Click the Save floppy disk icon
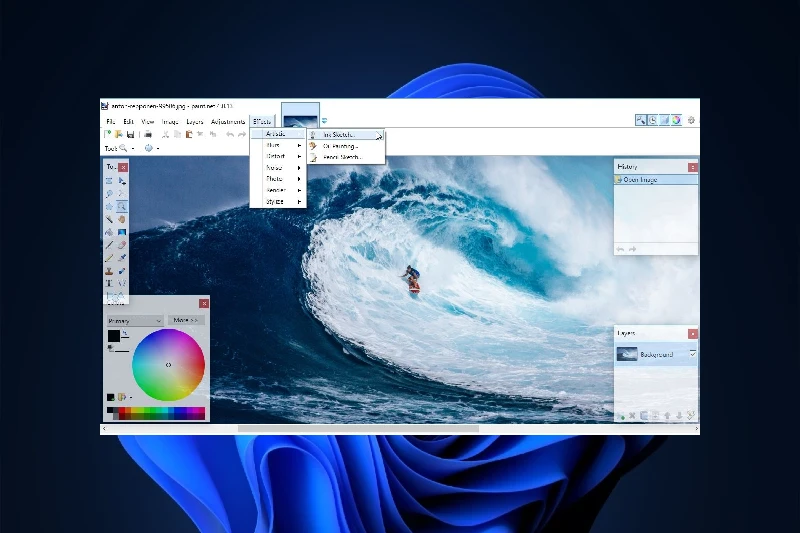Image resolution: width=800 pixels, height=533 pixels. coord(131,134)
